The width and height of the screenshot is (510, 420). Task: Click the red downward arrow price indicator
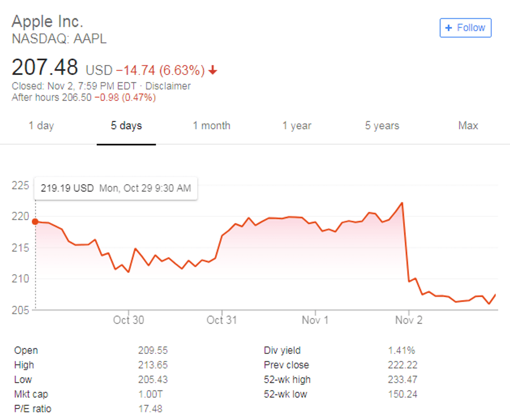click(212, 70)
